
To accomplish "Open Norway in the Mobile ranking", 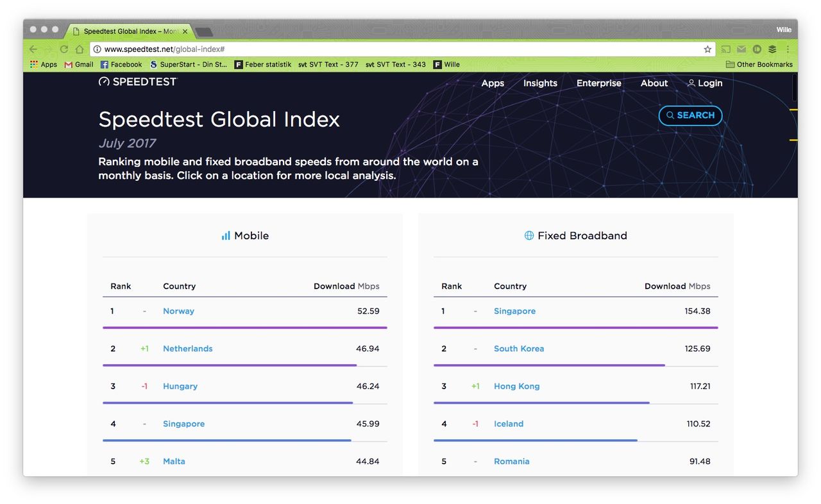I will (178, 311).
